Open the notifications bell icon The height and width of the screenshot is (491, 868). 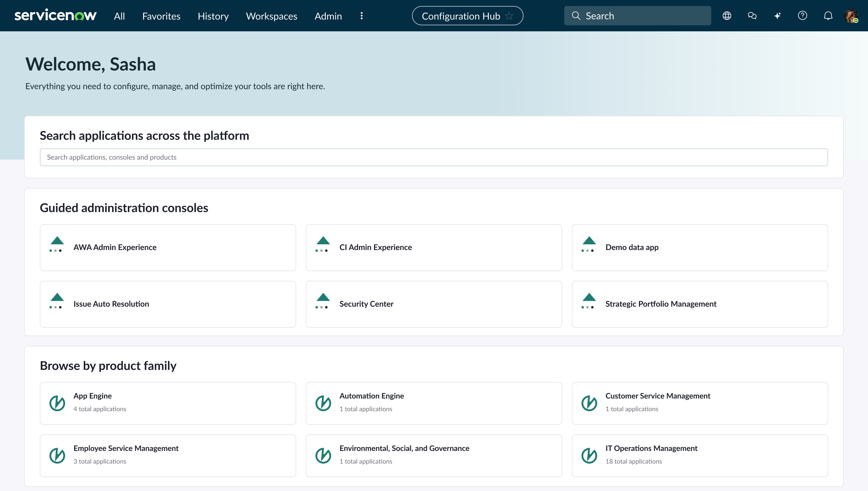(x=828, y=15)
